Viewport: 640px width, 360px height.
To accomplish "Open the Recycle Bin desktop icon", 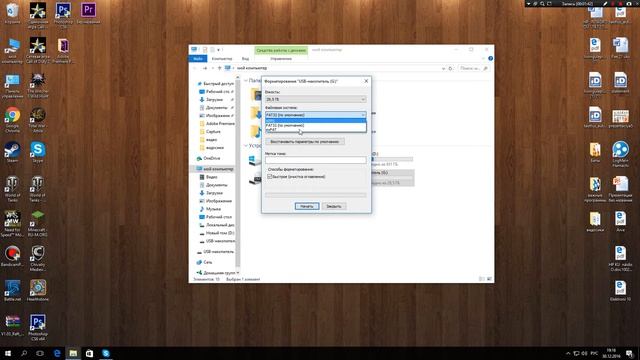I will click(12, 13).
